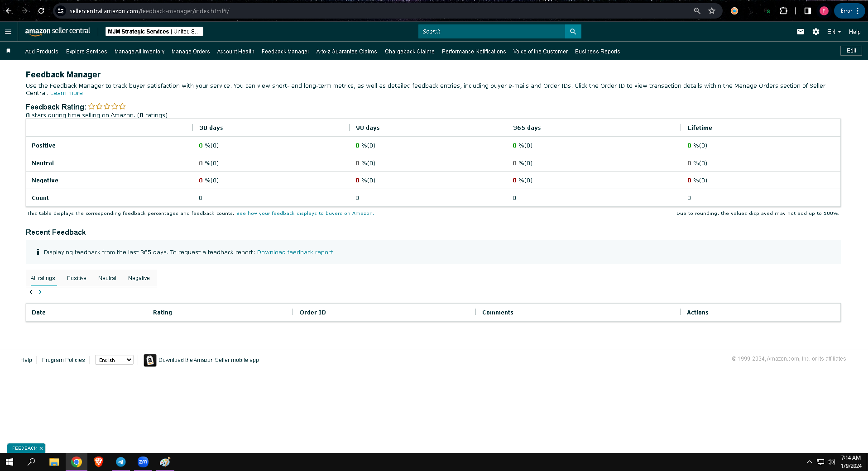Switch to the Neutral feedback tab
This screenshot has height=471, width=868.
107,278
